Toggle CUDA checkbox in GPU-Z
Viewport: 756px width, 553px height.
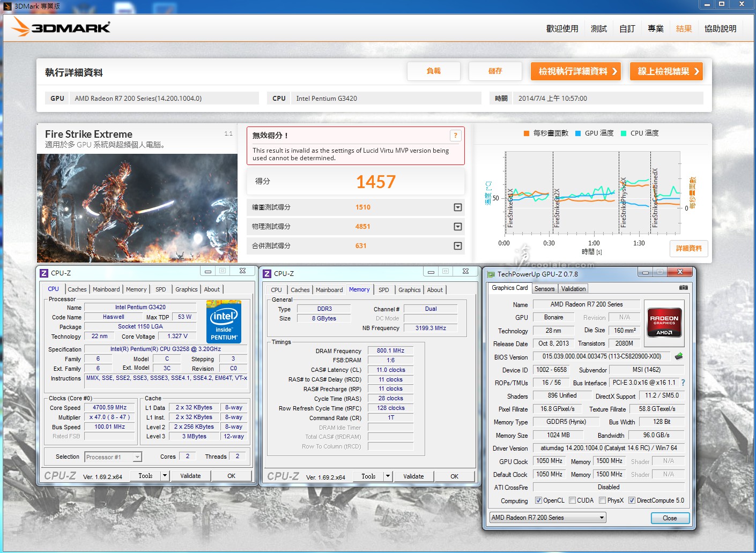pyautogui.click(x=572, y=500)
